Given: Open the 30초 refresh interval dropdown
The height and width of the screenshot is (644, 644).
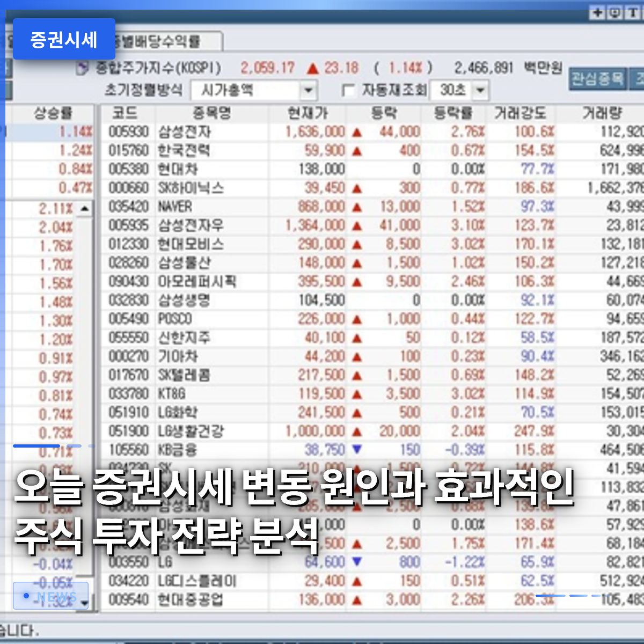Looking at the screenshot, I should [x=480, y=90].
